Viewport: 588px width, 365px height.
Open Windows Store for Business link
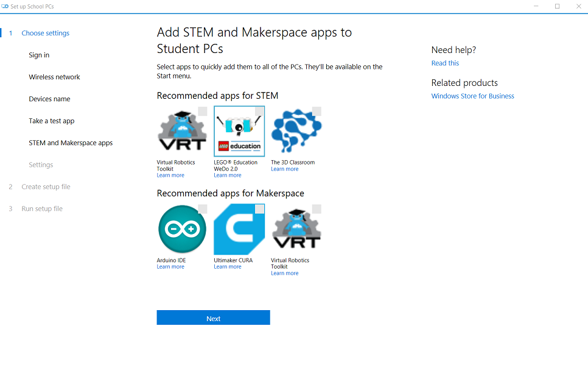pos(472,96)
